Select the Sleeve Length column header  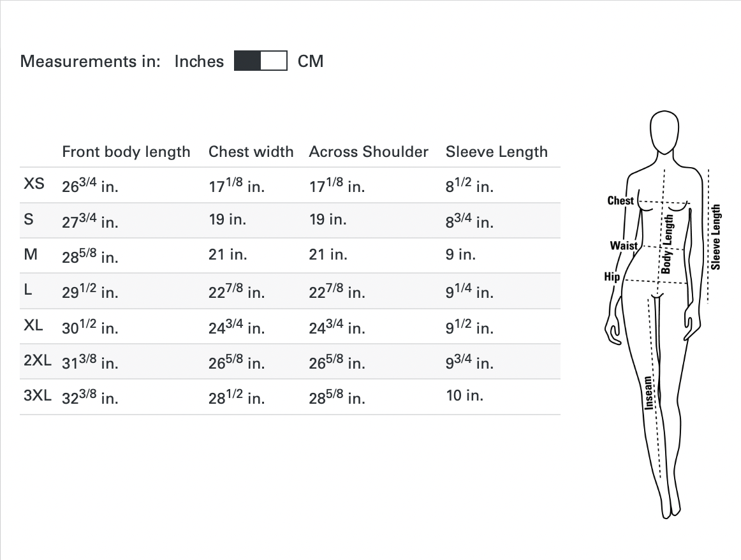click(497, 152)
